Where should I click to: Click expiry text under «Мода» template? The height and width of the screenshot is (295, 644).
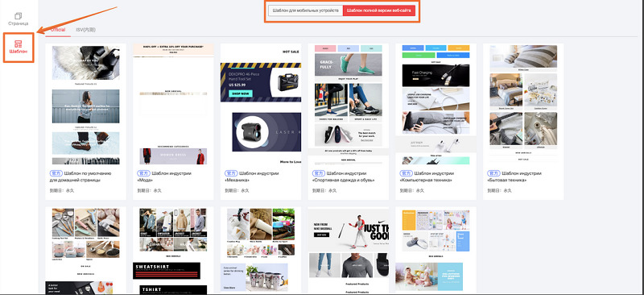(x=150, y=191)
